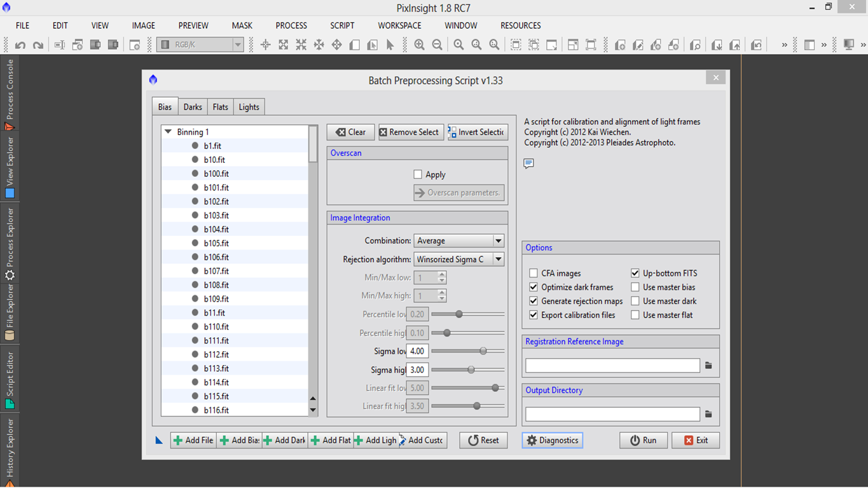This screenshot has height=488, width=868.
Task: Click the Reset button
Action: click(x=483, y=440)
